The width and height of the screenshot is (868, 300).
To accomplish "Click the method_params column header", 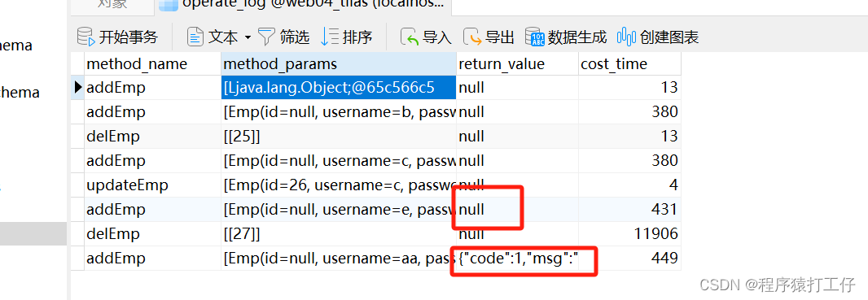I will click(338, 64).
